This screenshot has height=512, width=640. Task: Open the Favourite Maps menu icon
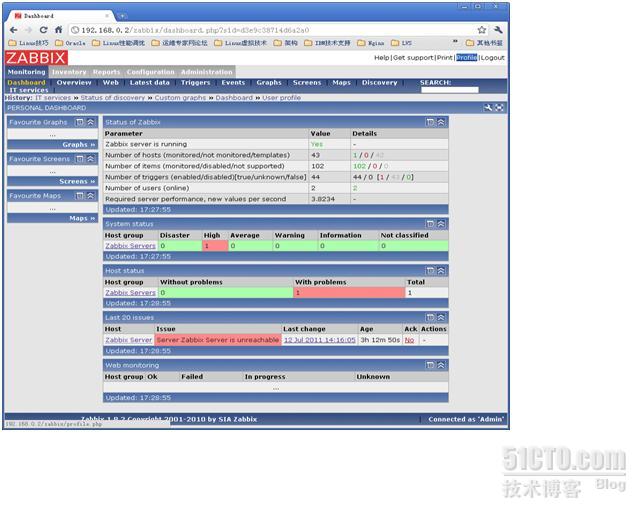tap(80, 196)
